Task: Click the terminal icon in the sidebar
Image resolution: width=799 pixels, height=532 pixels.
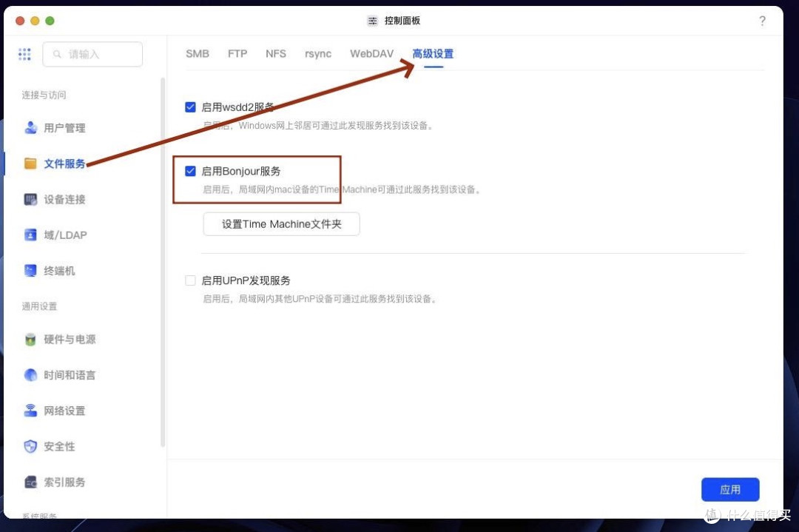Action: 30,271
